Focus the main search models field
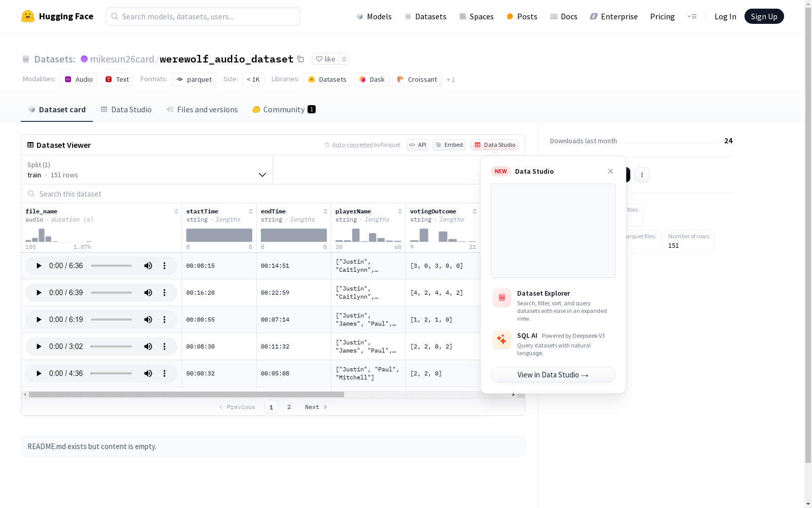 [x=203, y=16]
